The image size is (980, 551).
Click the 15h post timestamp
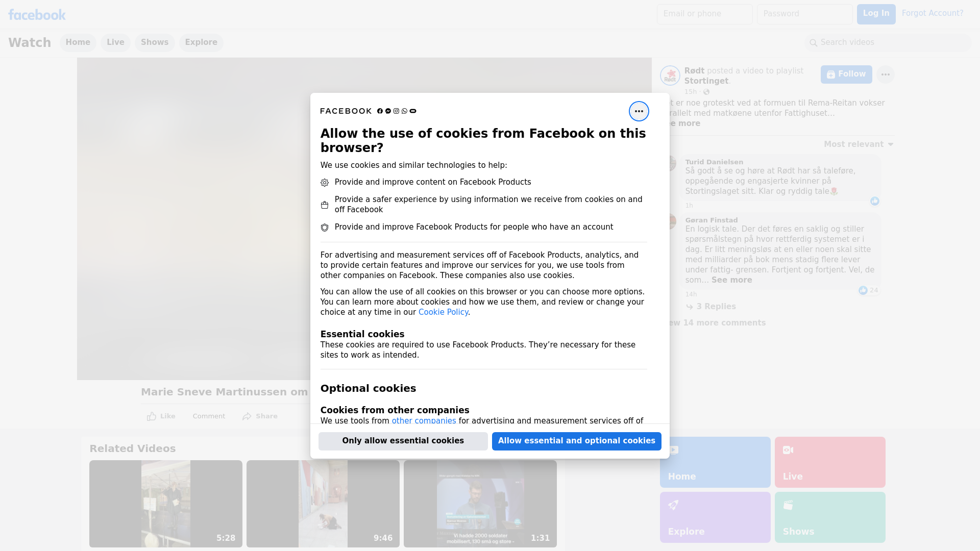coord(691,92)
